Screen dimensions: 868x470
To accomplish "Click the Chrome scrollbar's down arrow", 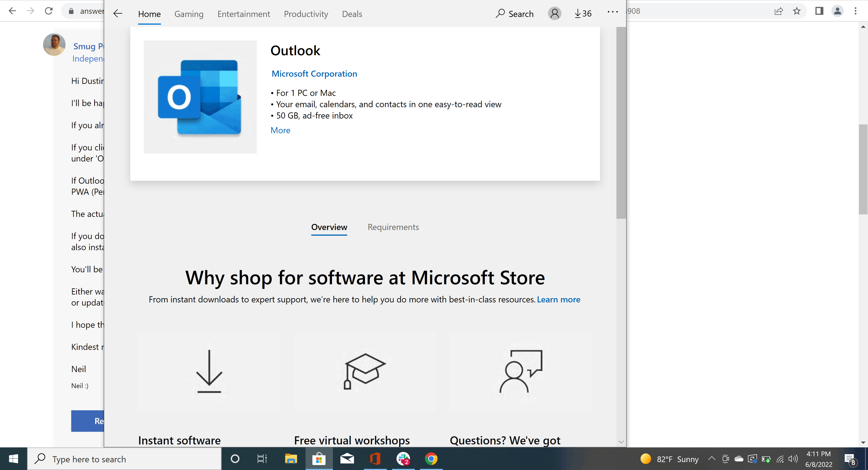I will point(863,442).
